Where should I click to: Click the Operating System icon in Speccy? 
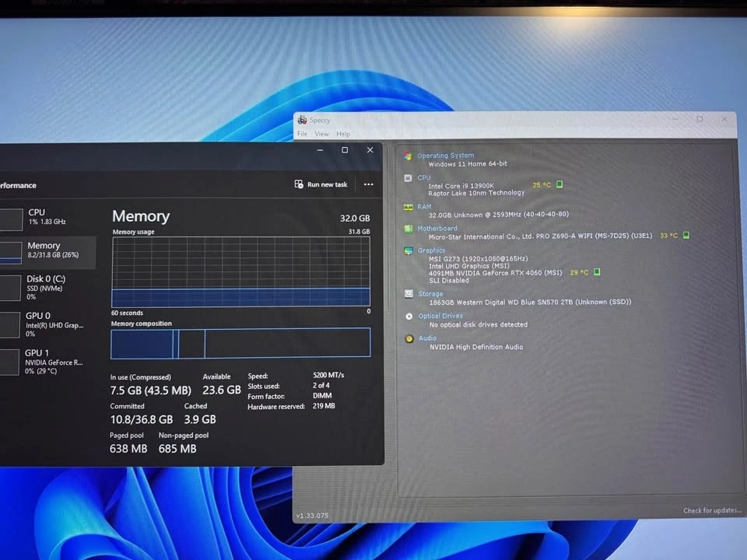point(409,156)
